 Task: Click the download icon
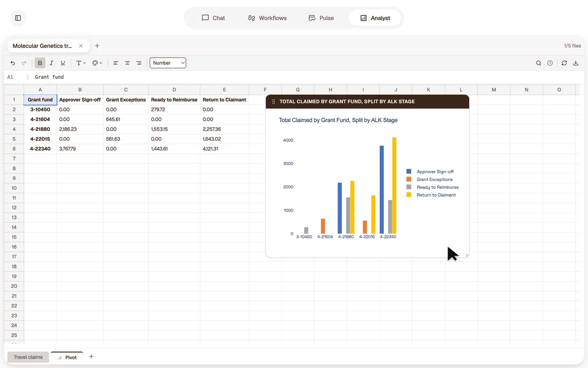tap(576, 63)
